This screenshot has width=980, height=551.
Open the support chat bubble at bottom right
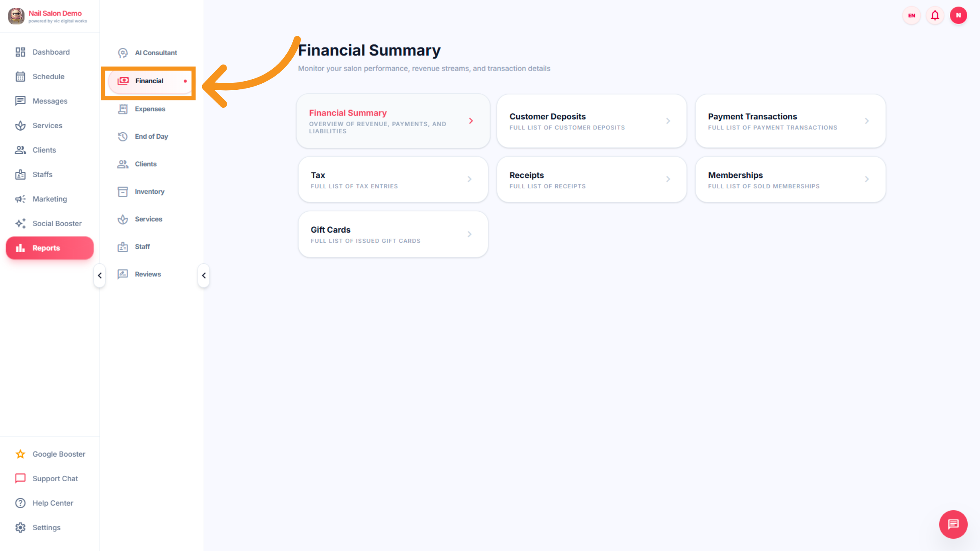(x=953, y=524)
